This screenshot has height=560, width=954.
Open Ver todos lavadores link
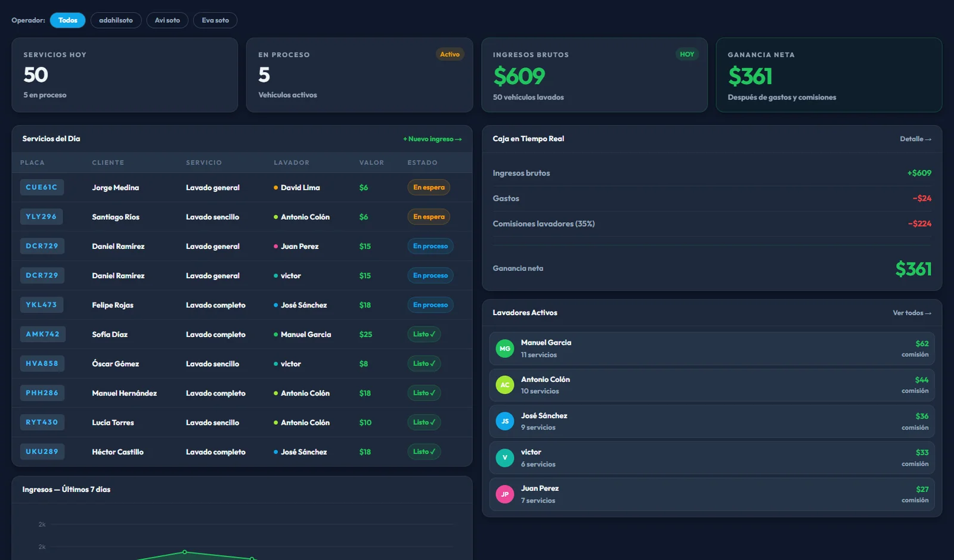pos(912,313)
